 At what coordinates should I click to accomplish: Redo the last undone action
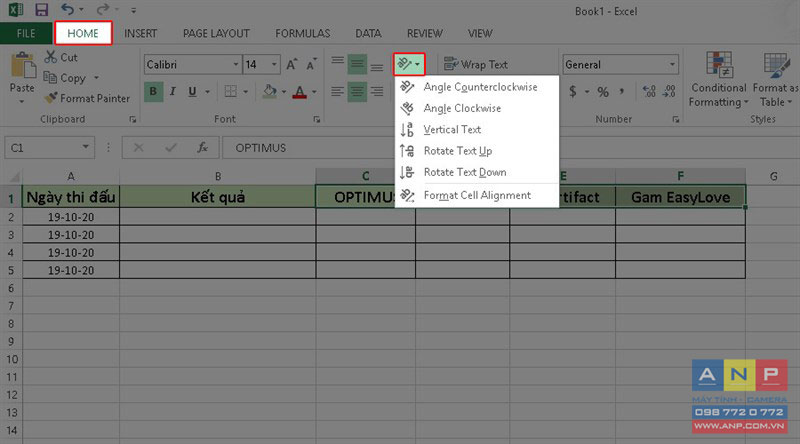click(x=103, y=9)
